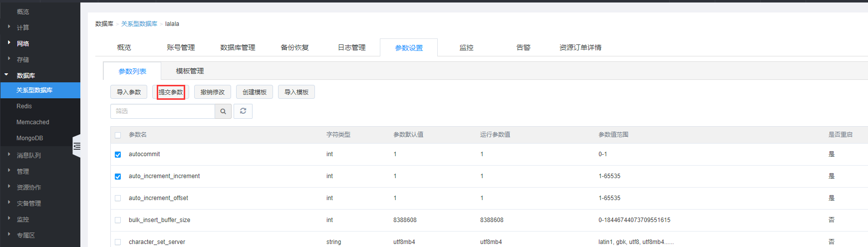Switch to the 告警 tab

(x=523, y=47)
